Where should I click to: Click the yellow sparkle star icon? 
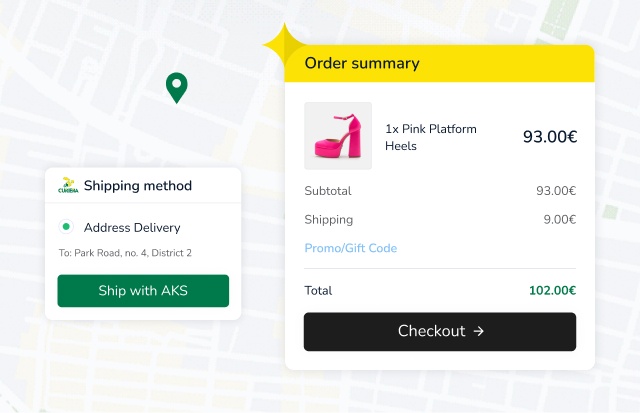click(284, 46)
